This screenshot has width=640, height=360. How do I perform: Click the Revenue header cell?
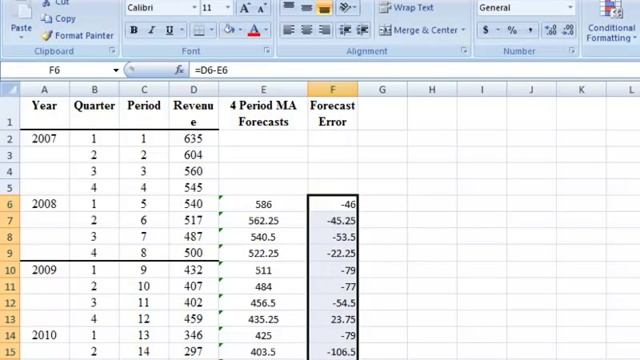pos(193,113)
